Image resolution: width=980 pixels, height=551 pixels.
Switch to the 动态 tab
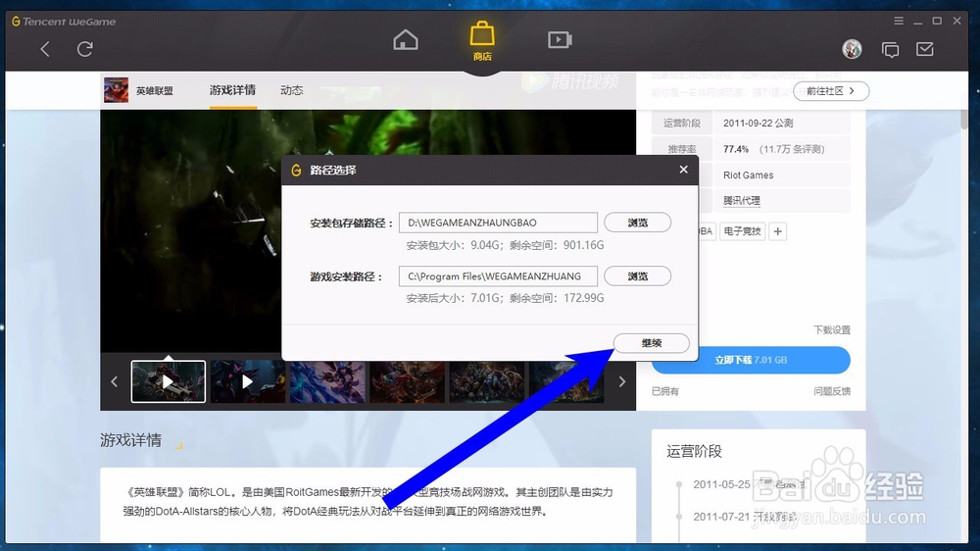[x=291, y=90]
